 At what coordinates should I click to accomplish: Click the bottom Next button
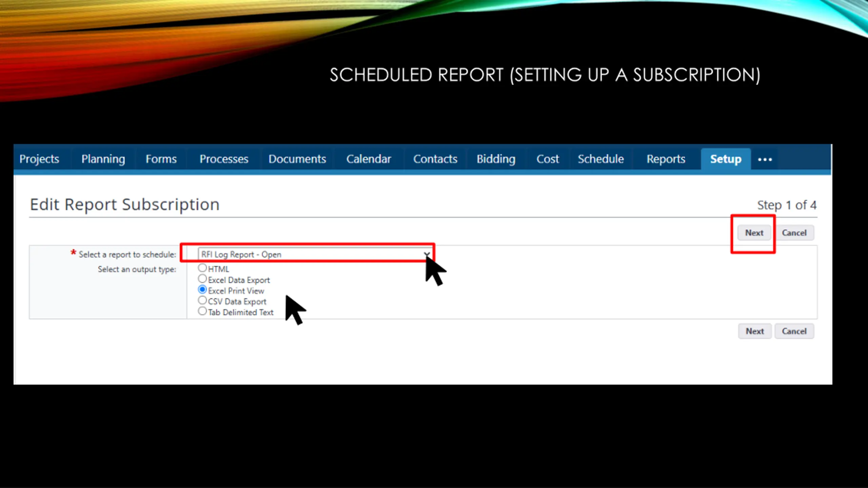coord(755,331)
